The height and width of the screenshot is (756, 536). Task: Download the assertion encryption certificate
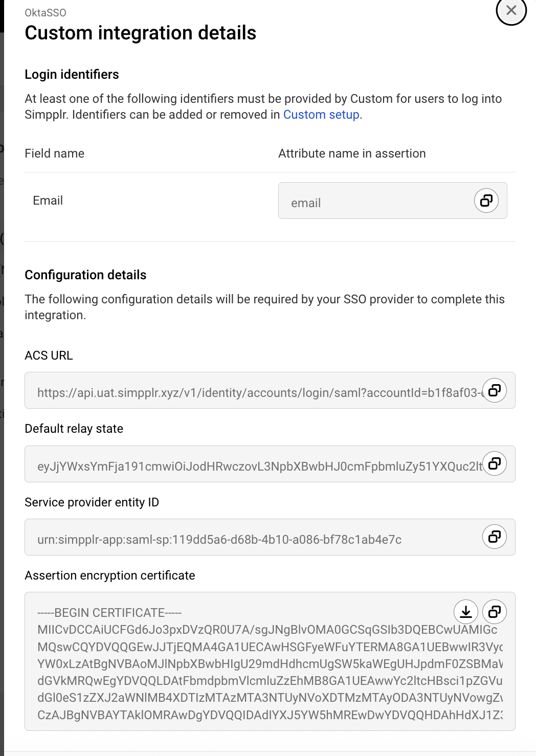coord(466,611)
